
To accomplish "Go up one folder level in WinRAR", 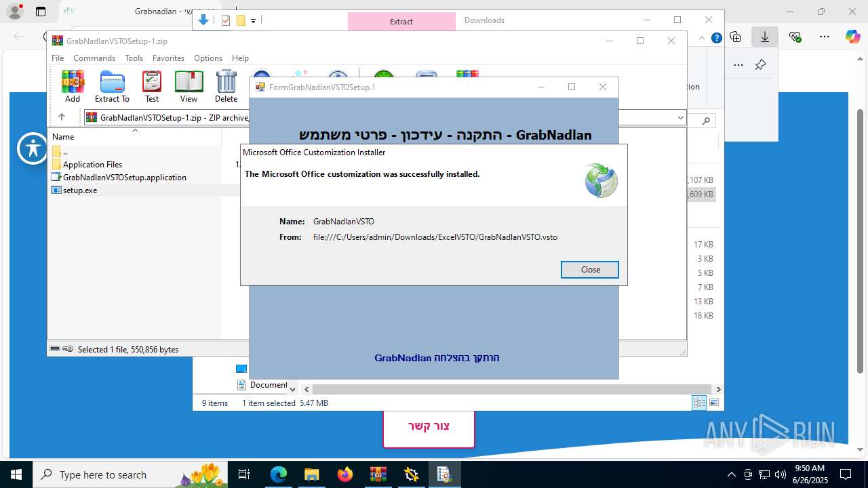I will (61, 117).
